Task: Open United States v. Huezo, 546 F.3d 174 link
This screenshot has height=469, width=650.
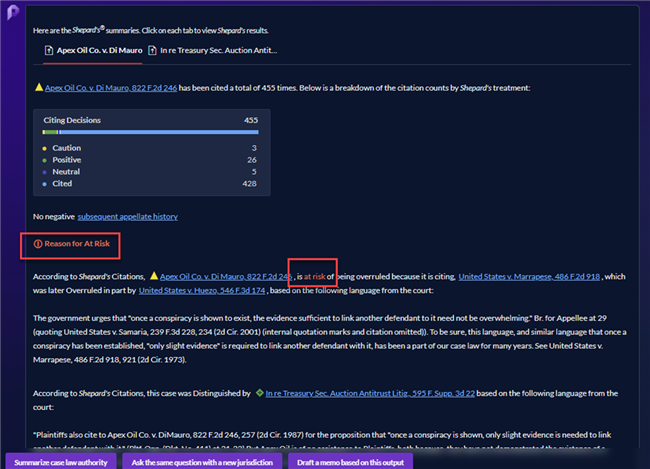Action: [202, 291]
